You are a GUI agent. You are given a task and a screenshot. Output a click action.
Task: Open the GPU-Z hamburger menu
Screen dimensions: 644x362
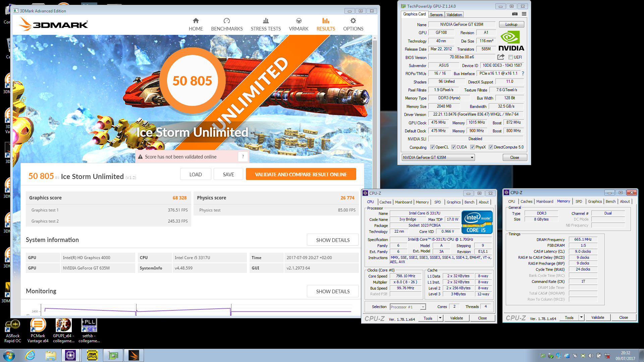pyautogui.click(x=524, y=14)
